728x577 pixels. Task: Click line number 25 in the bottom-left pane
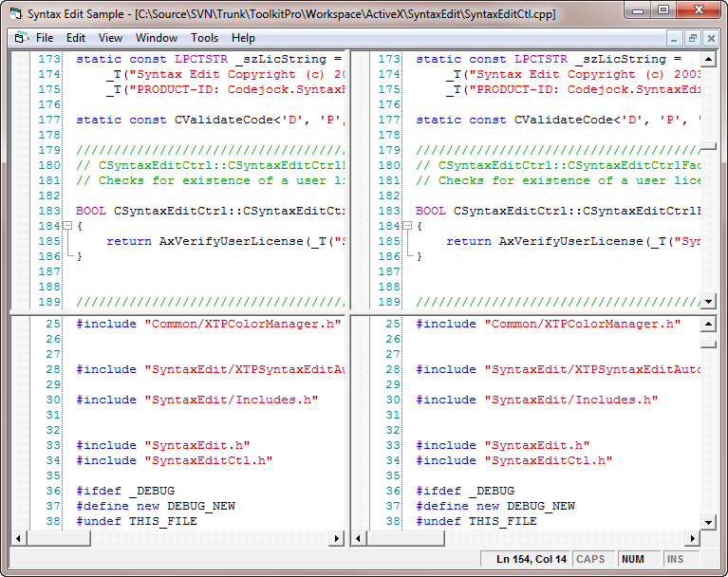click(x=53, y=324)
